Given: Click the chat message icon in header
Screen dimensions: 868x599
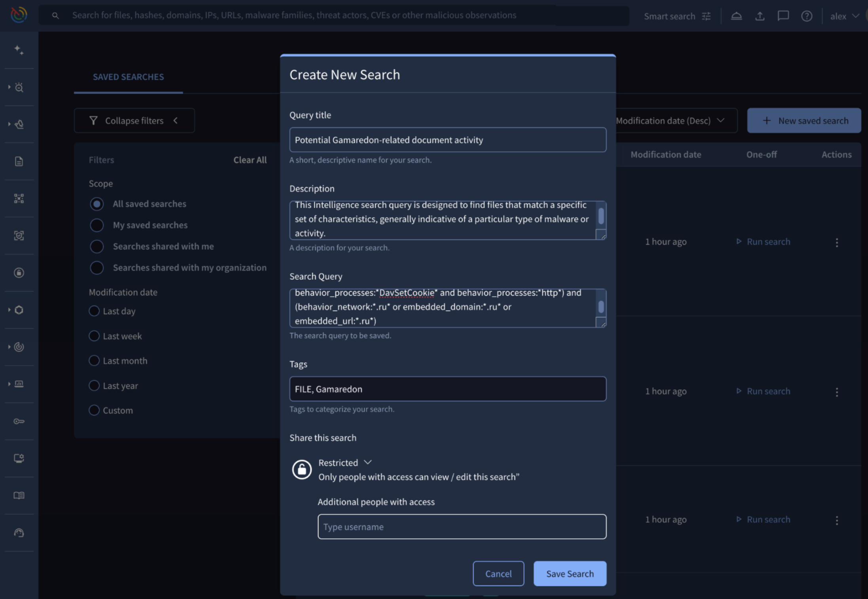Looking at the screenshot, I should (x=783, y=16).
